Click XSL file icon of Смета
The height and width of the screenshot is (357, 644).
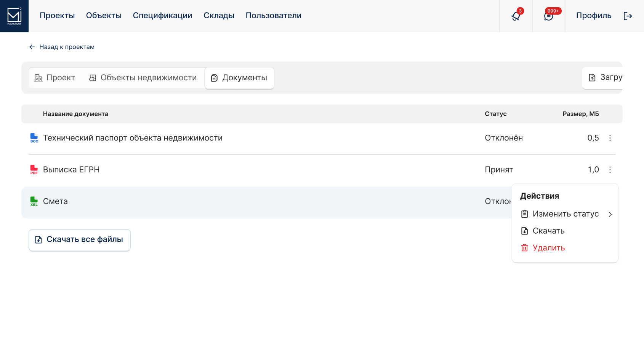[34, 201]
